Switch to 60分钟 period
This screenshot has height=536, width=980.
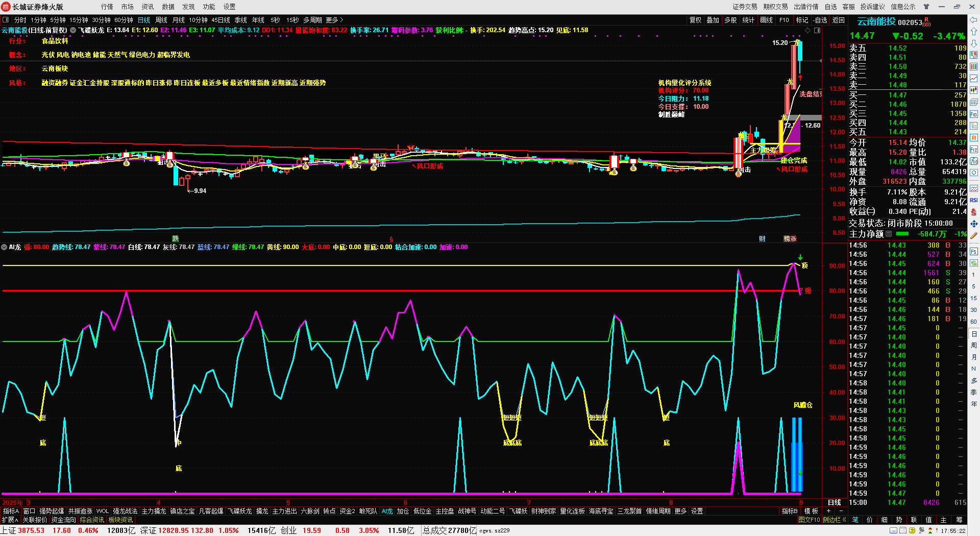(124, 20)
